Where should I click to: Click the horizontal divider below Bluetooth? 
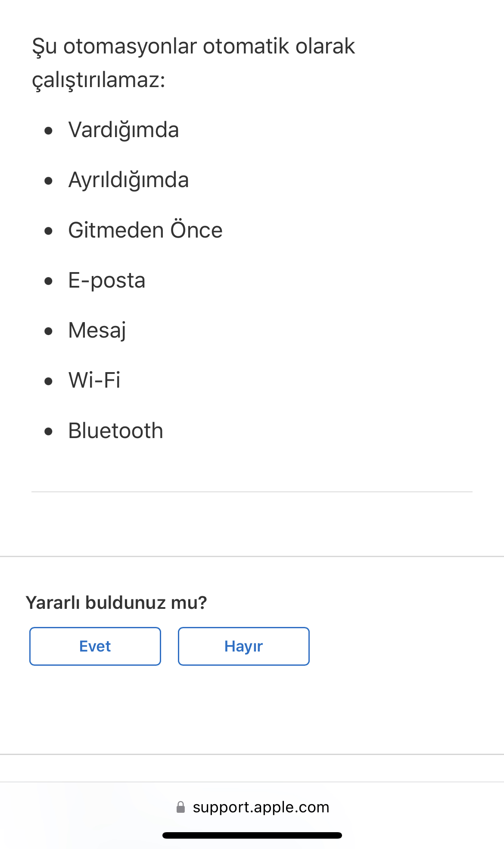(x=252, y=492)
